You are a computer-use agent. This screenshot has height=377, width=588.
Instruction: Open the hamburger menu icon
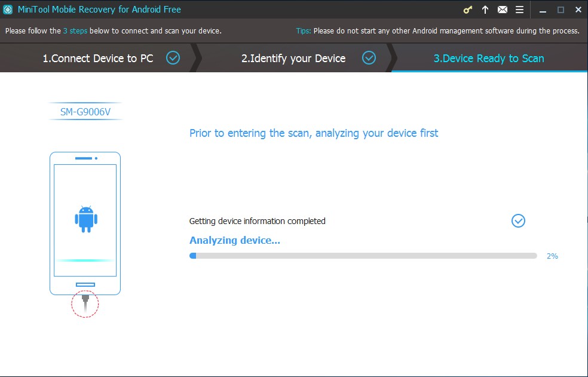[519, 10]
